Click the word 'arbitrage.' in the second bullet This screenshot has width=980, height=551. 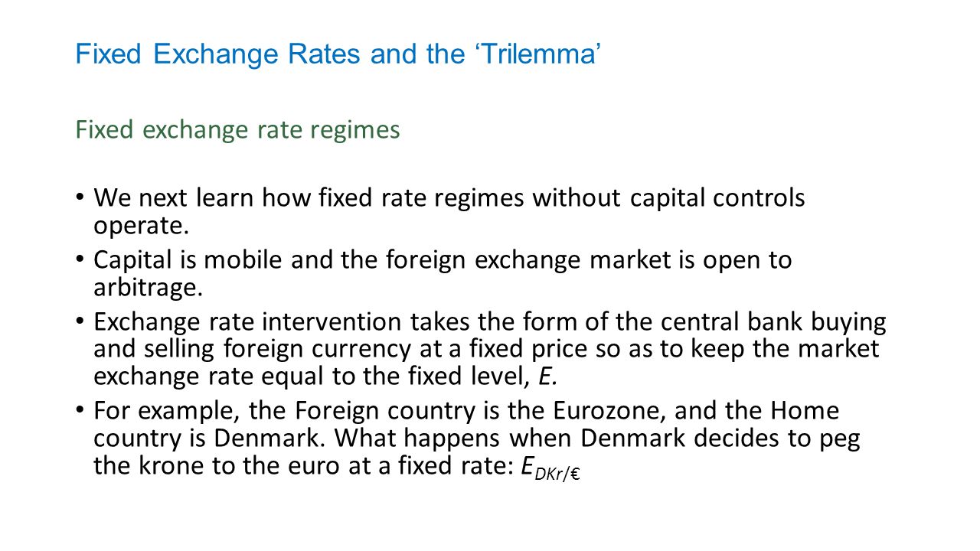pos(150,289)
